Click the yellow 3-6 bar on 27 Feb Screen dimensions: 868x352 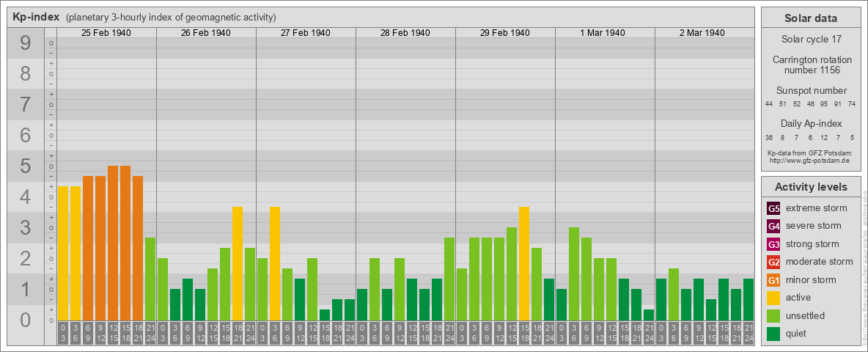coord(275,263)
